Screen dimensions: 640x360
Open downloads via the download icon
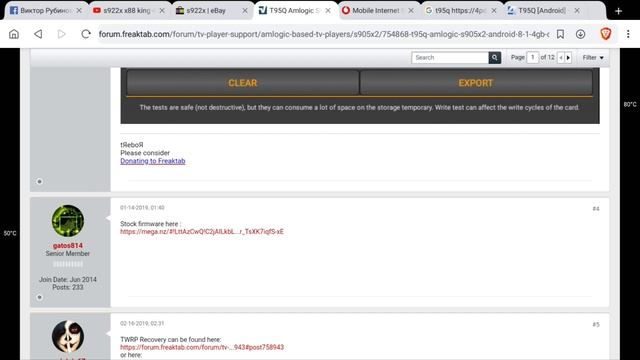pos(580,34)
